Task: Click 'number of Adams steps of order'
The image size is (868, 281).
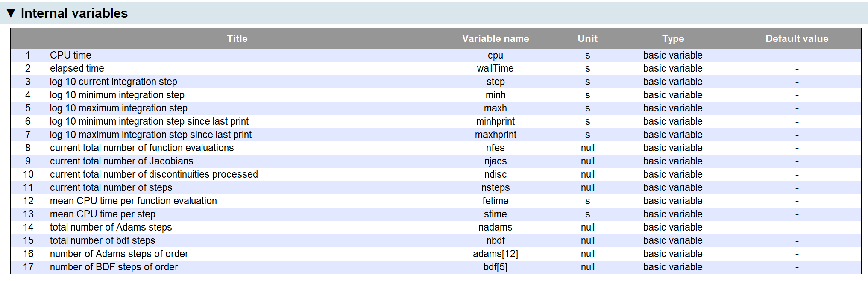Action: click(x=119, y=254)
